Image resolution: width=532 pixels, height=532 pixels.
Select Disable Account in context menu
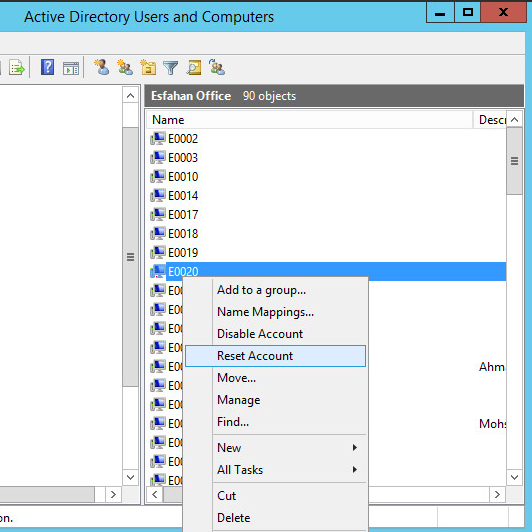pyautogui.click(x=276, y=334)
